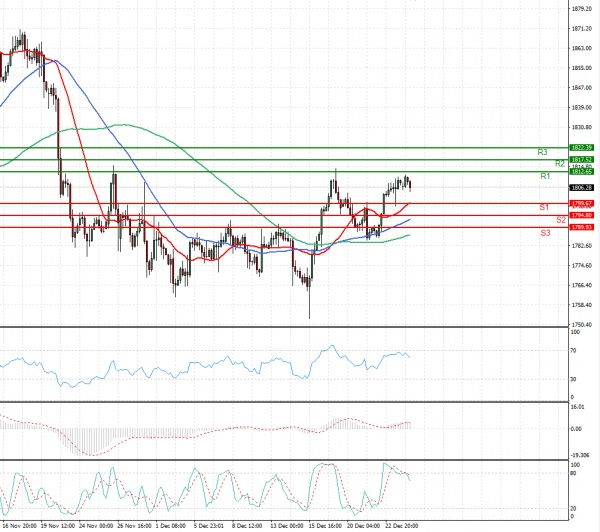The width and height of the screenshot is (600, 532).
Task: Click the 8 Dec 12:00 time label
Action: click(x=247, y=526)
